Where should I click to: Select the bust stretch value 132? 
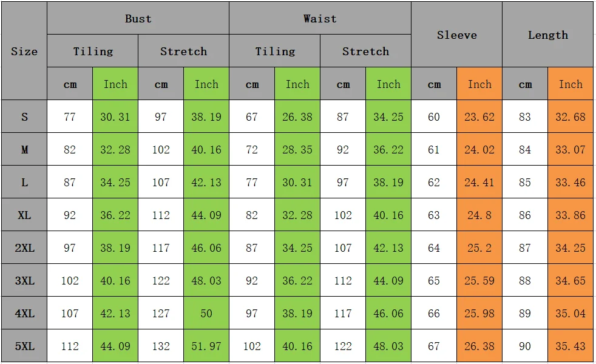pyautogui.click(x=161, y=346)
